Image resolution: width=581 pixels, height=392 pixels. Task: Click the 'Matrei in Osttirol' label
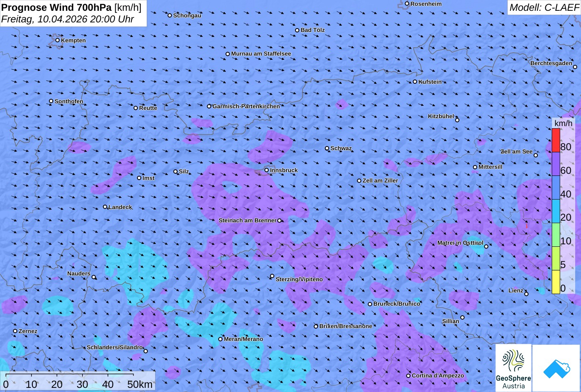coord(460,243)
